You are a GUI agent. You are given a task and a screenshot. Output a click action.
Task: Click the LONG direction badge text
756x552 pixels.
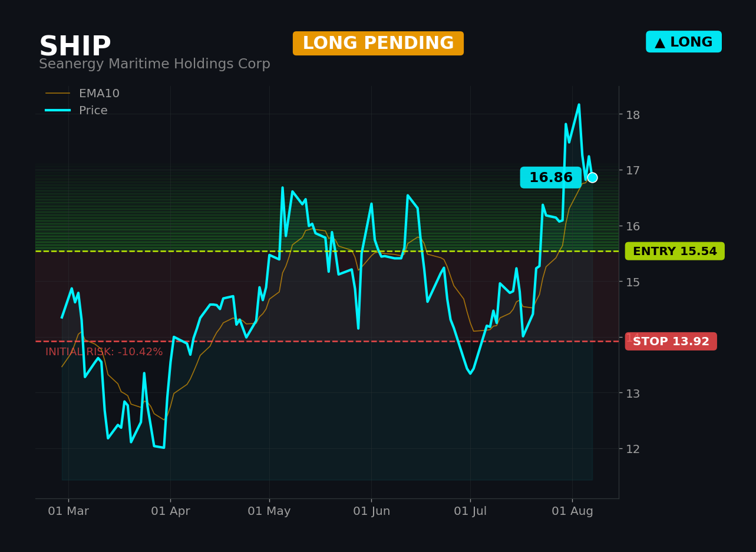click(x=691, y=42)
